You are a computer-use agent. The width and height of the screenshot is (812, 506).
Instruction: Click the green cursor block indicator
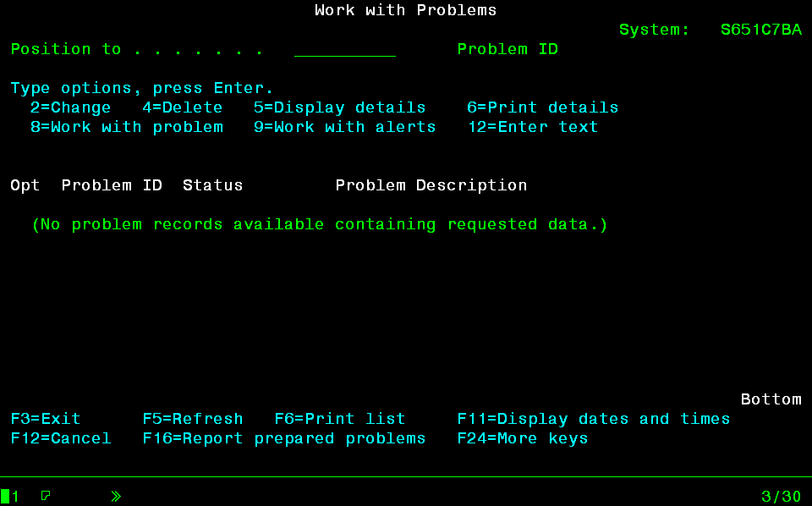point(5,496)
